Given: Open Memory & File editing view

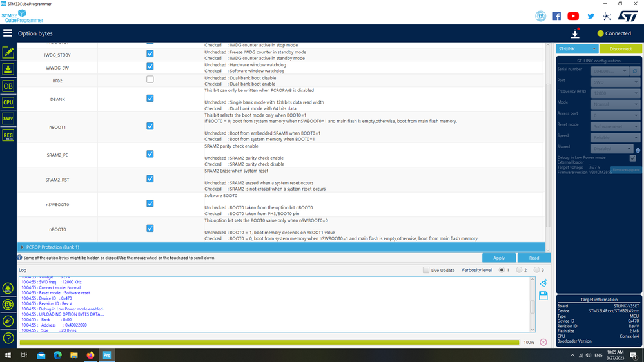Looking at the screenshot, I should tap(8, 53).
